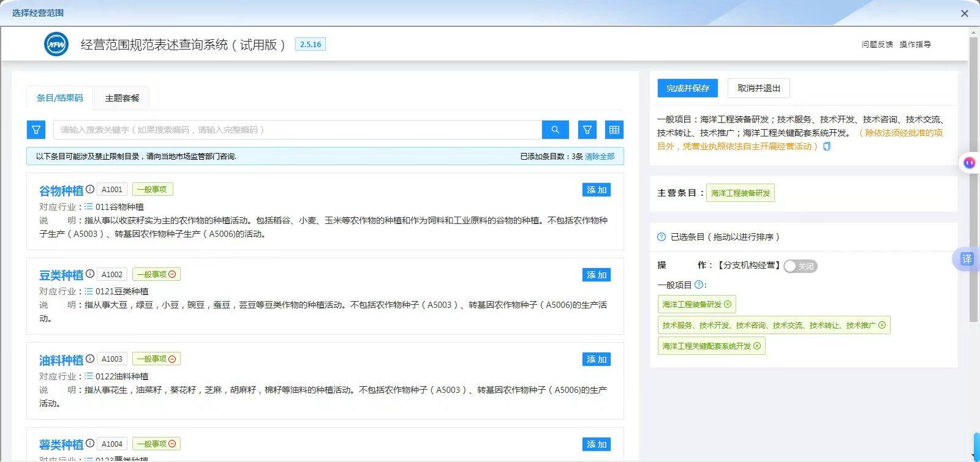The image size is (980, 462).
Task: Click the help icon beside 一般项目
Action: (x=698, y=285)
